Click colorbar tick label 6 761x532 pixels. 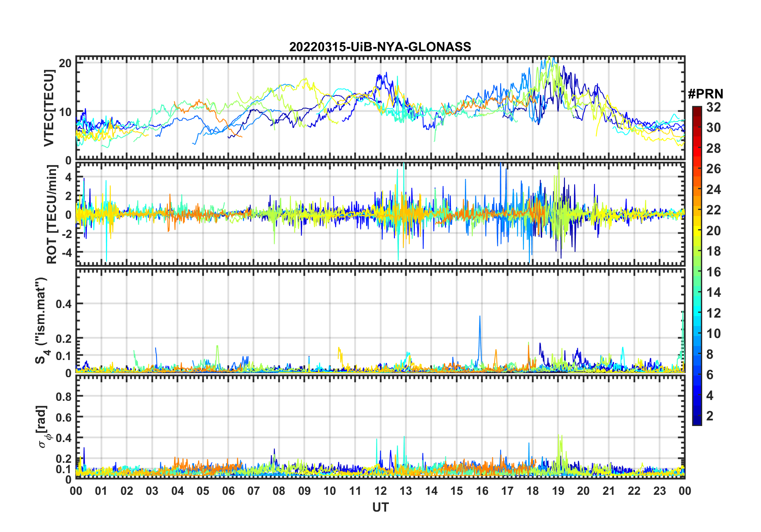click(710, 375)
